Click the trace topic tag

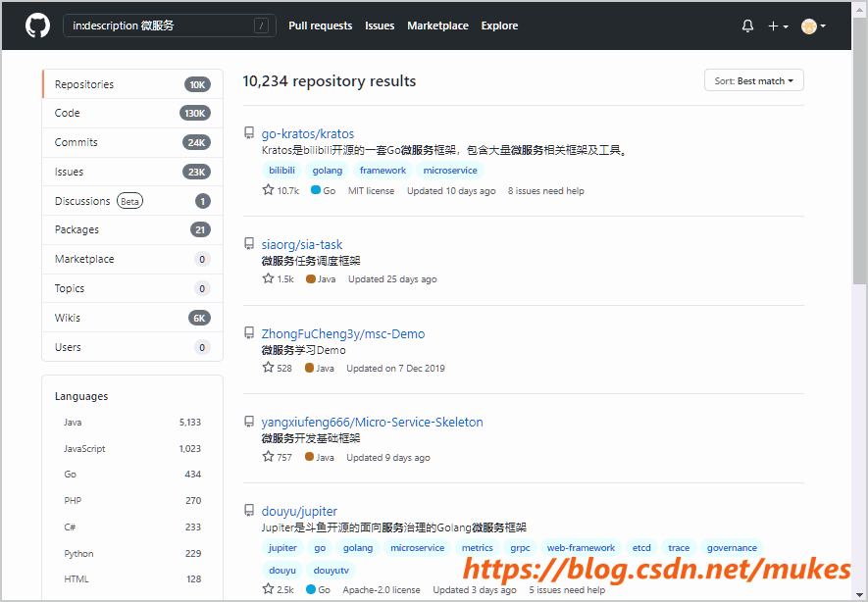coord(679,548)
